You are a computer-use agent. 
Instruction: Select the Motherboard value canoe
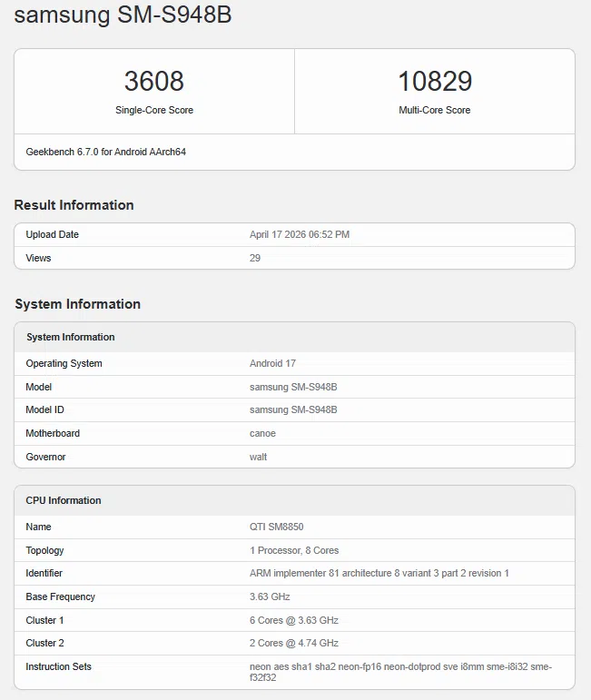(x=262, y=433)
